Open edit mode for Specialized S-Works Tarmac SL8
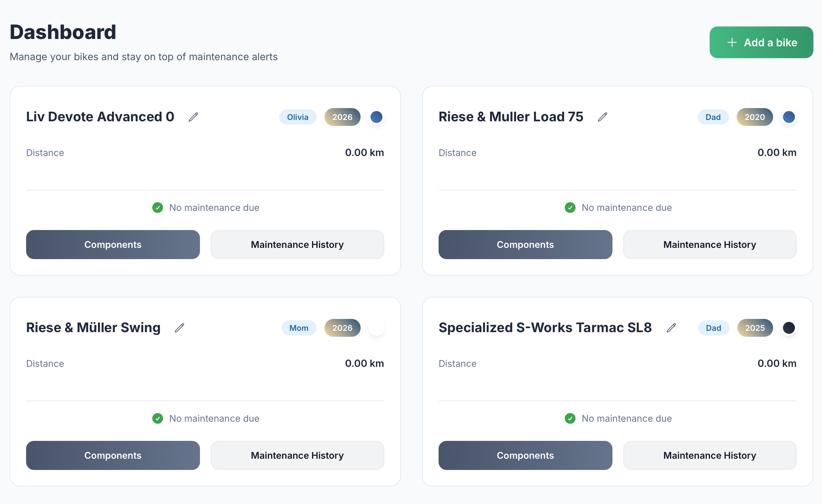Image resolution: width=822 pixels, height=504 pixels. [x=671, y=328]
